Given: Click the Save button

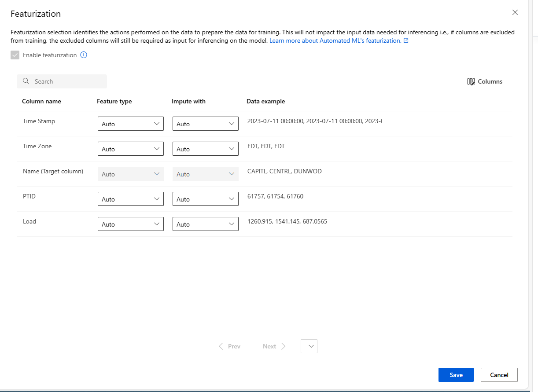Looking at the screenshot, I should [456, 375].
